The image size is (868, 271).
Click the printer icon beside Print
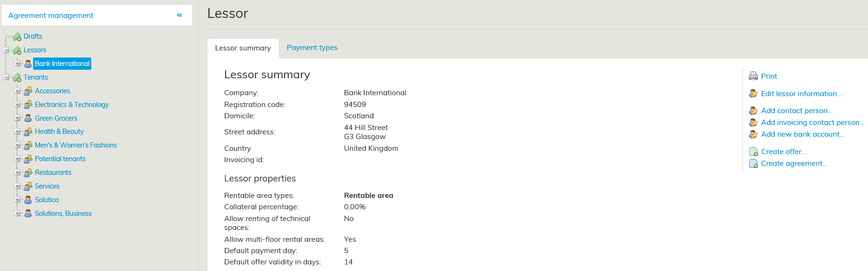pyautogui.click(x=753, y=76)
